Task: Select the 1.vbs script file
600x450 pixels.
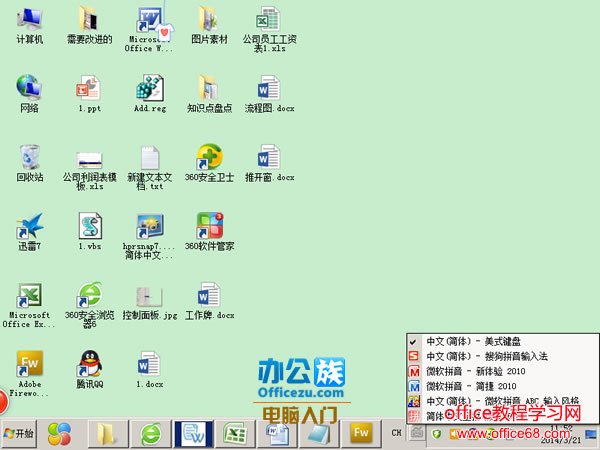Action: 90,232
